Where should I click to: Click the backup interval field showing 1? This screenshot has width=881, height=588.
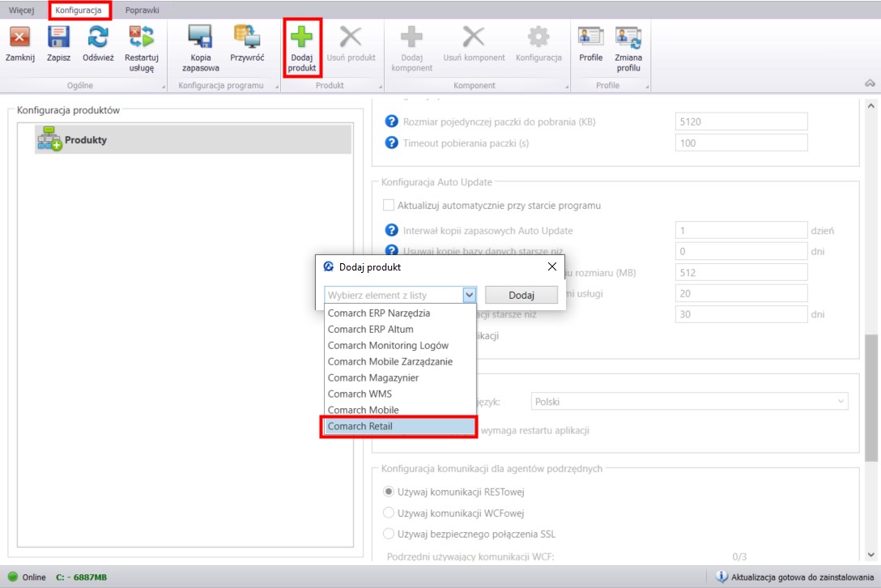coord(741,230)
